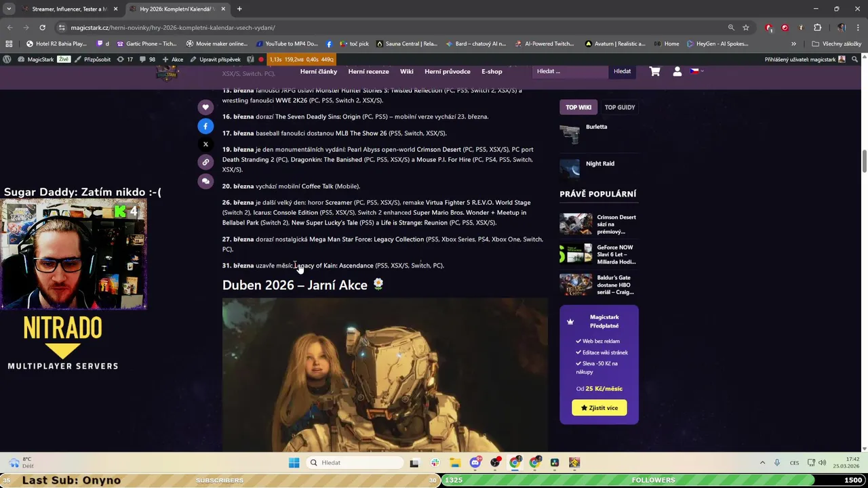Expand hidden system tray icons chevron
Image resolution: width=868 pixels, height=488 pixels.
click(762, 463)
